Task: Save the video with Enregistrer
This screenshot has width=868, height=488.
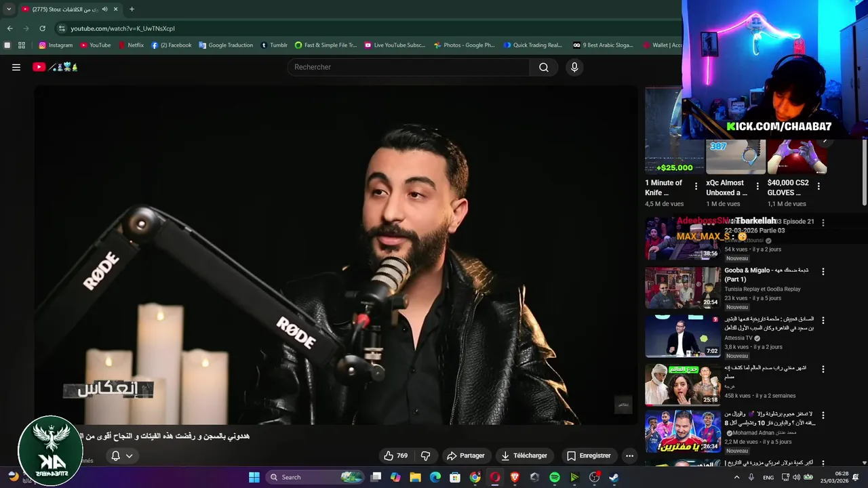Action: [589, 455]
